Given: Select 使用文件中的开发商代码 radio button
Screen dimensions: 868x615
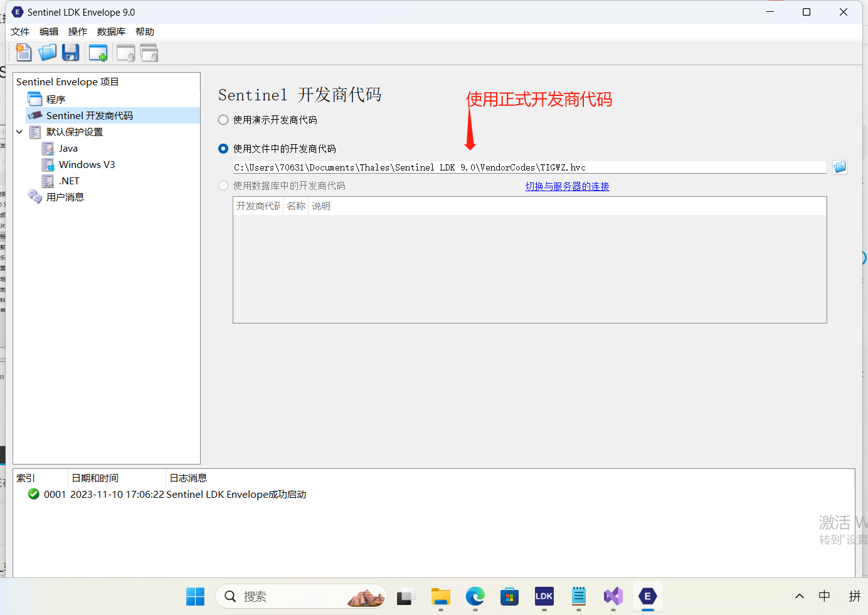Looking at the screenshot, I should click(223, 149).
